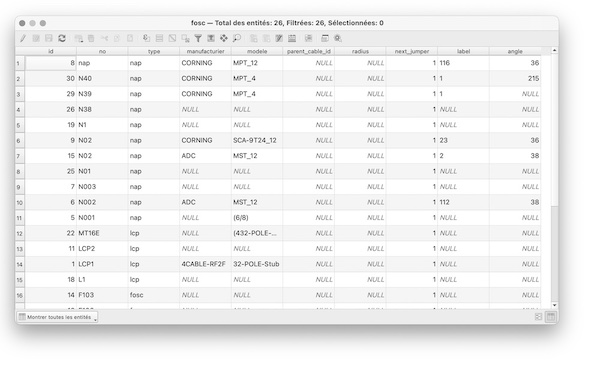Image resolution: width=600 pixels, height=378 pixels.
Task: Click the 'N39' cell
Action: pyautogui.click(x=102, y=94)
